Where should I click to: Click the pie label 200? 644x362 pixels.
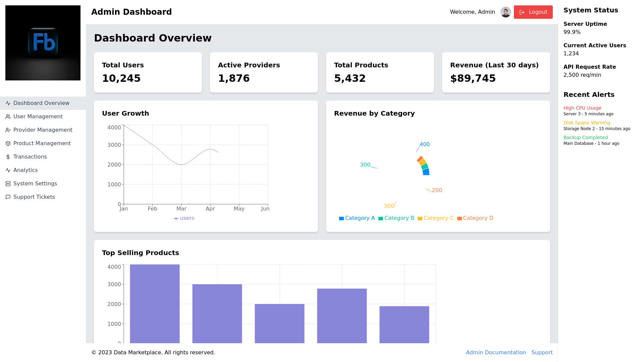click(437, 190)
